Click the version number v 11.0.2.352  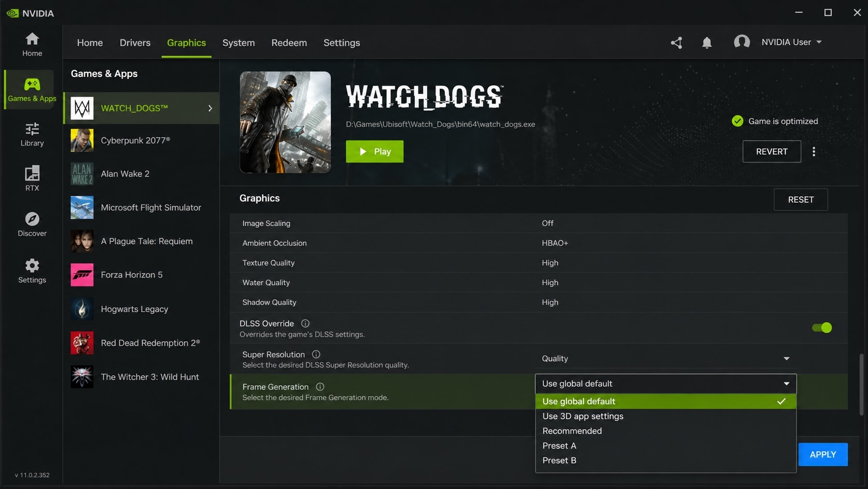[32, 475]
